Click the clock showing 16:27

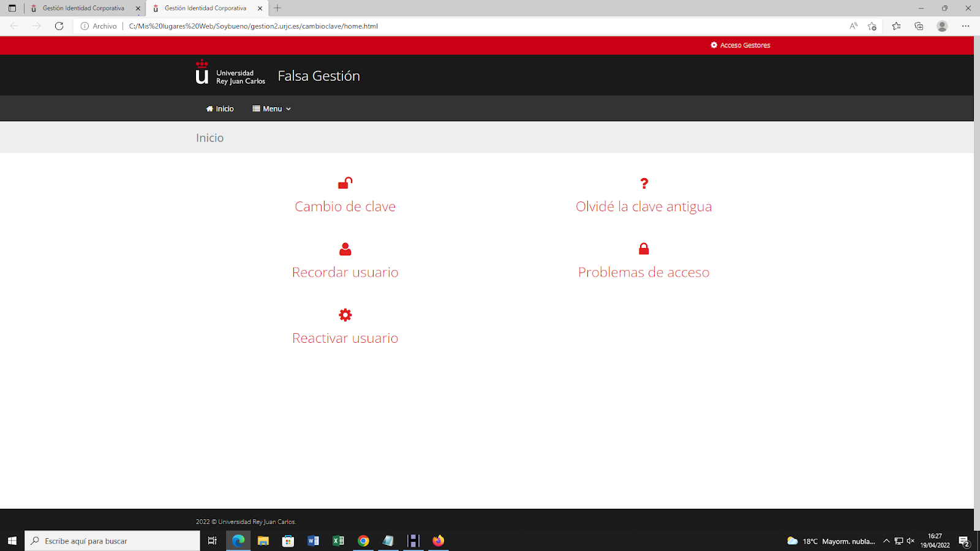pyautogui.click(x=935, y=541)
